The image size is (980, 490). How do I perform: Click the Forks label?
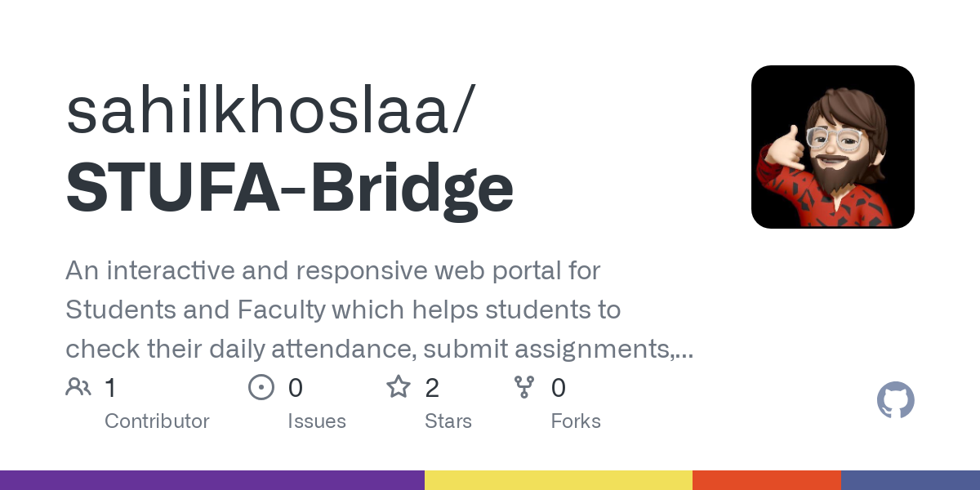[x=576, y=421]
